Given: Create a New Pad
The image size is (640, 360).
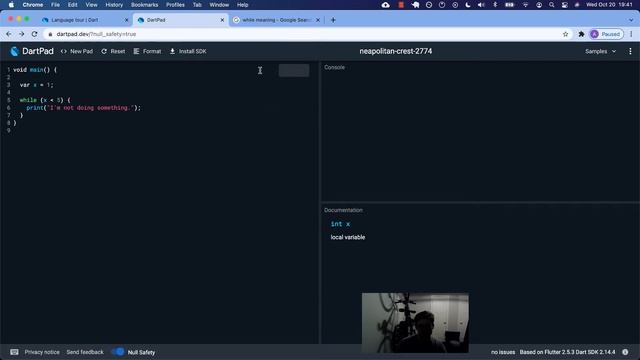Looking at the screenshot, I should coord(77,51).
